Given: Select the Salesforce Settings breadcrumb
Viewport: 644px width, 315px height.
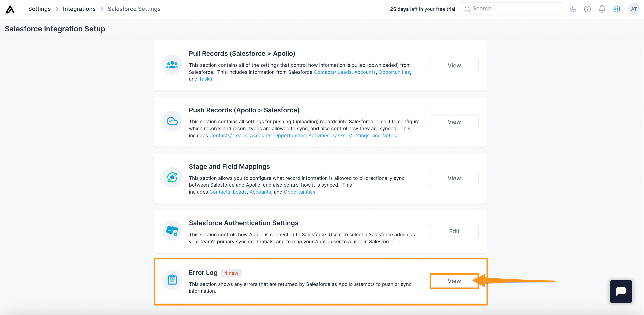Looking at the screenshot, I should (x=134, y=9).
